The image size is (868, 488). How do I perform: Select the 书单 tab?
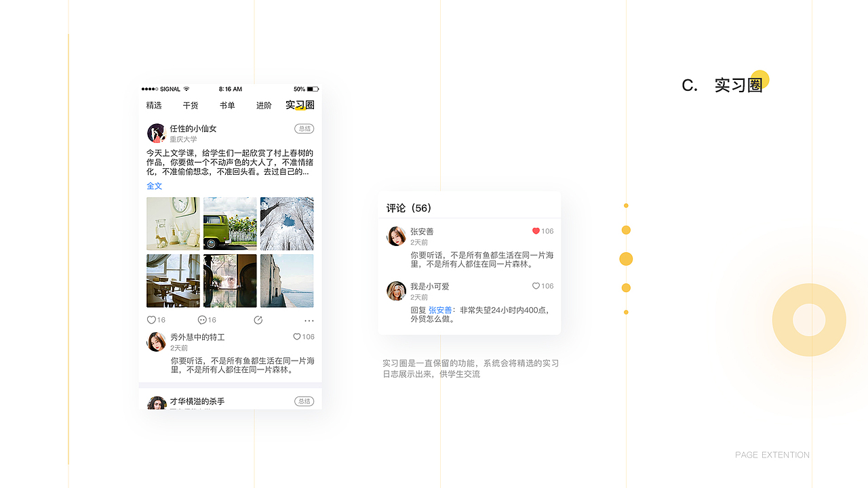pyautogui.click(x=227, y=106)
